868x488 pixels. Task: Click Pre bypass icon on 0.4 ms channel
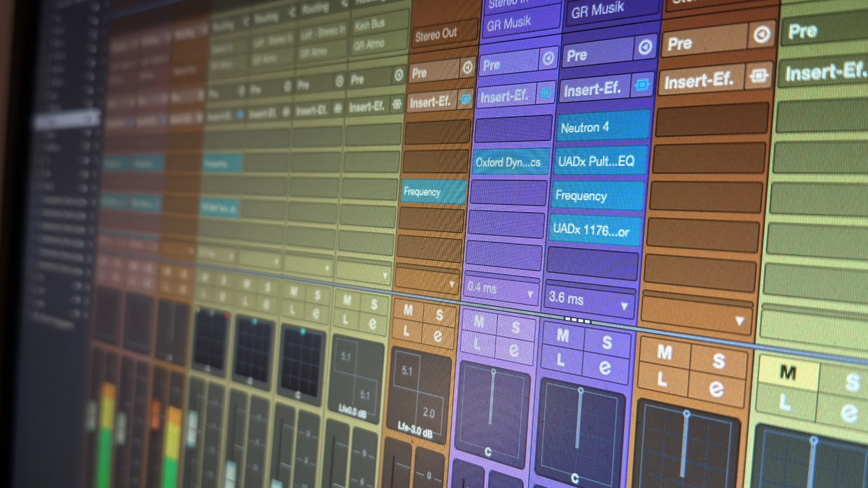click(548, 58)
